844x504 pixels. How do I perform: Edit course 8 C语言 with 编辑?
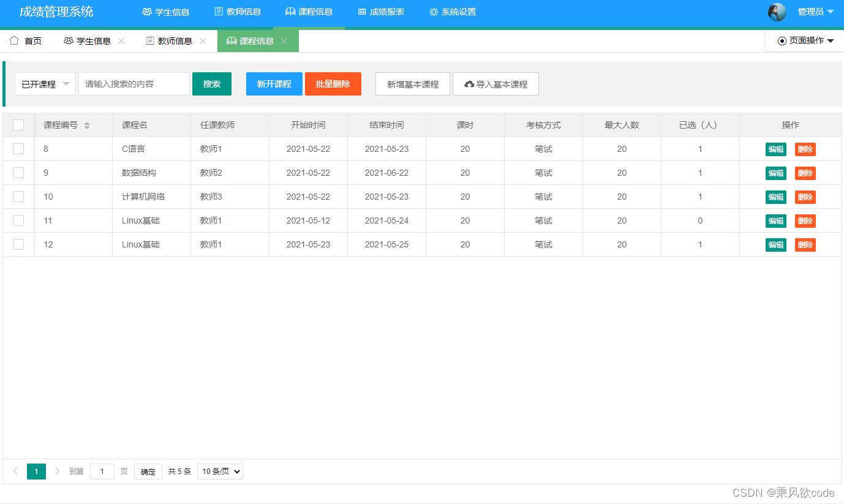[x=776, y=149]
